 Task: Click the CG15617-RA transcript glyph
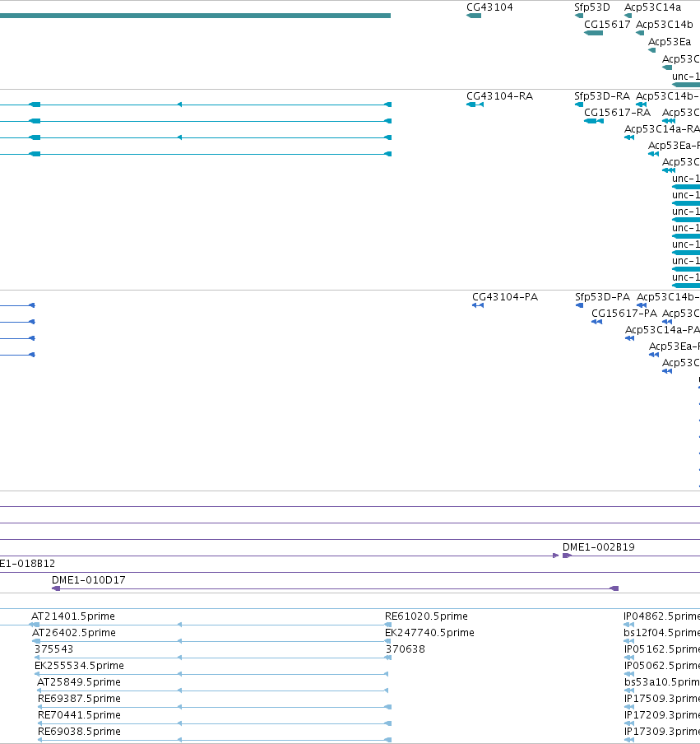pyautogui.click(x=594, y=121)
